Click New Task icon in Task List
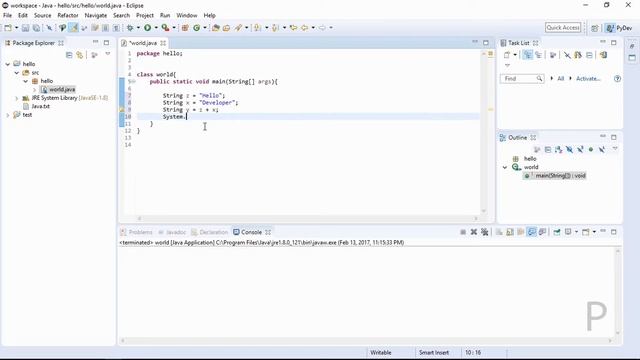Viewport: 640px width, 360px height. (507, 55)
